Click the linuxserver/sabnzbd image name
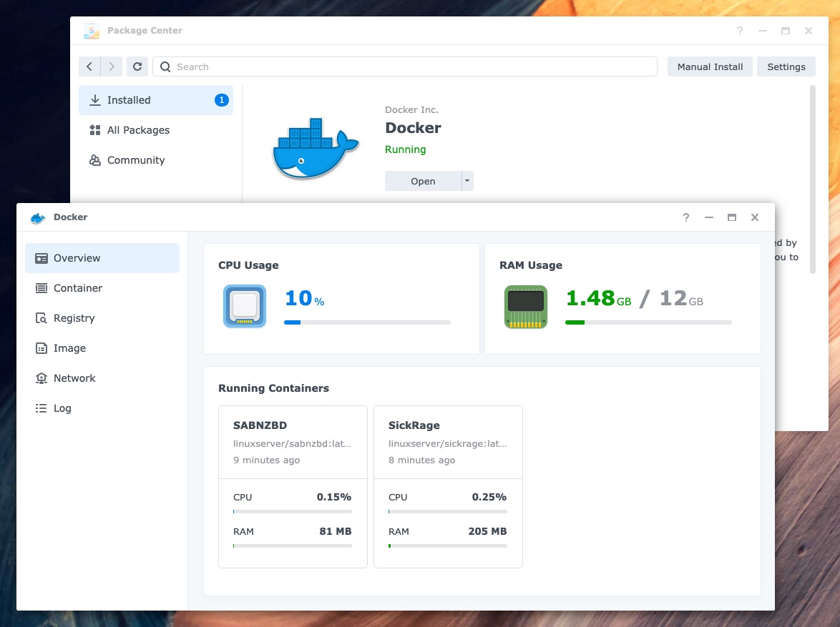The image size is (840, 627). (x=293, y=443)
